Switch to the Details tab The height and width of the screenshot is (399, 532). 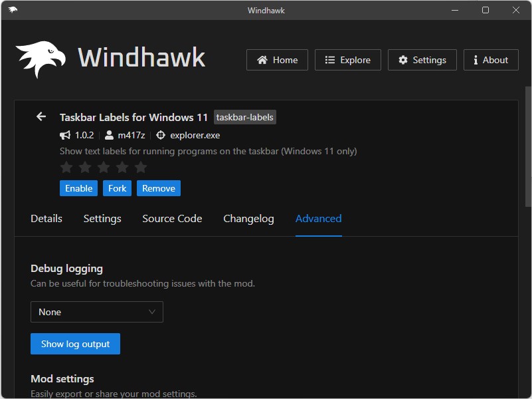[x=46, y=218]
